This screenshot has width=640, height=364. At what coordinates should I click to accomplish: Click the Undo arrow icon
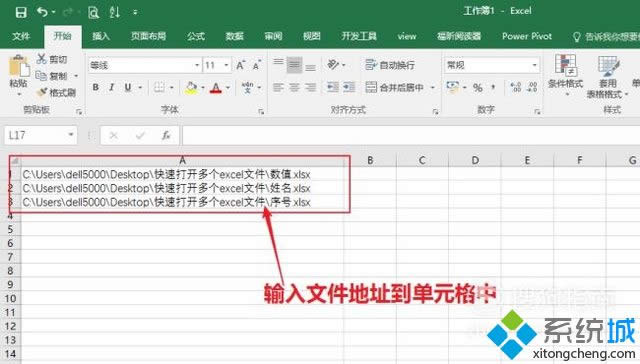click(42, 12)
